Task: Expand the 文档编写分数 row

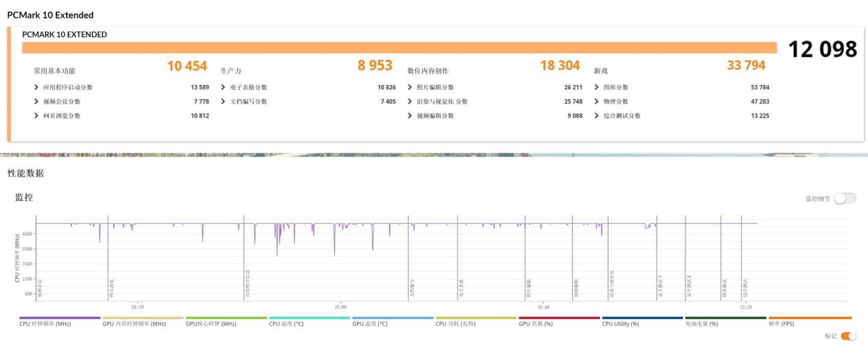Action: 224,102
